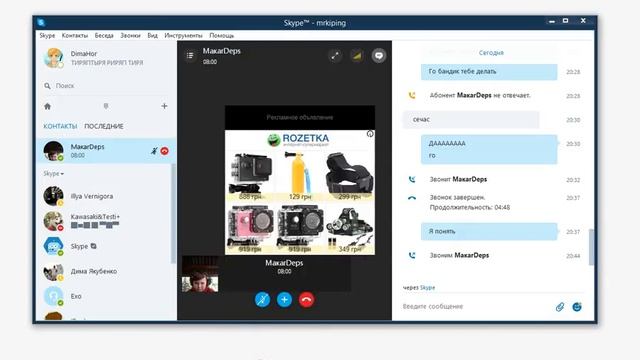Expand the Skype contacts filter dropdown
640x360 pixels.
coord(53,173)
